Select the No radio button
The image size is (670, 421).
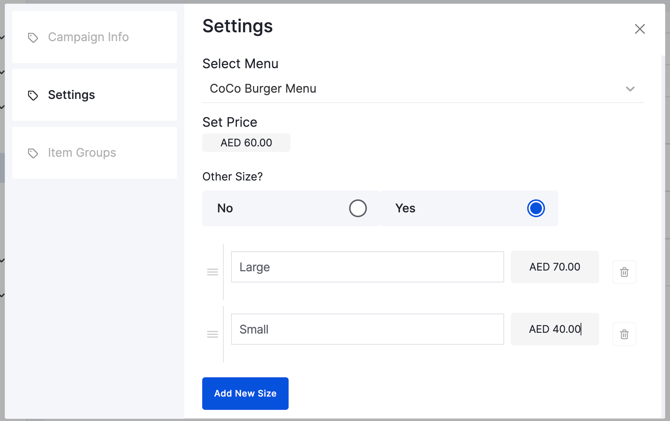(x=358, y=208)
